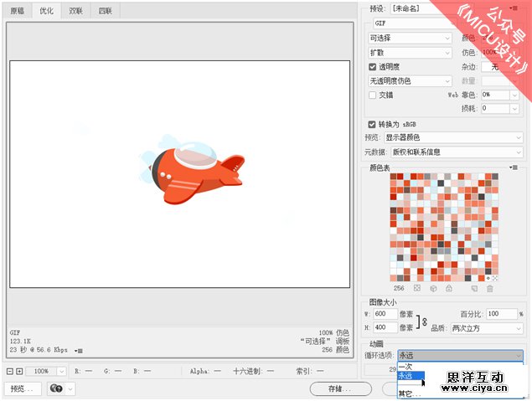Switch to the 双联 two-up tab
532x401 pixels.
tap(75, 11)
